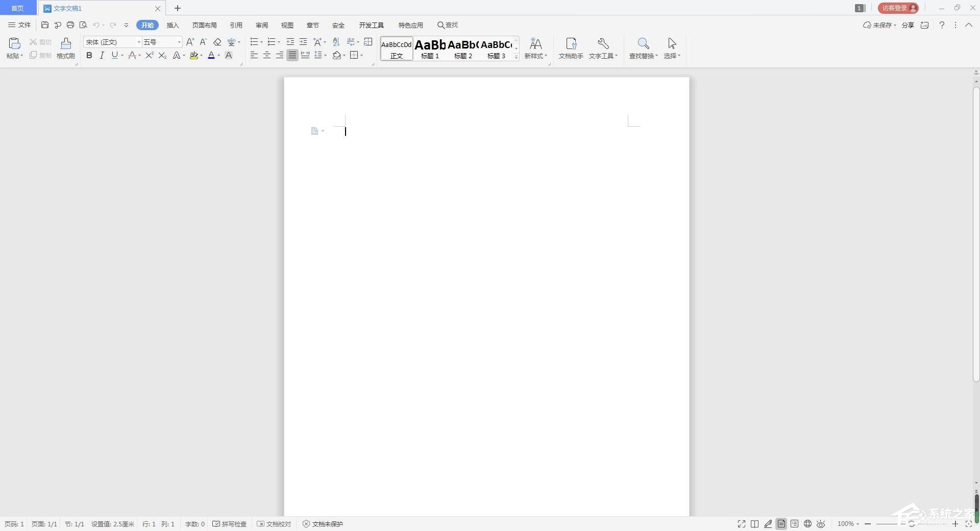Click the 分享 share button

coord(908,25)
